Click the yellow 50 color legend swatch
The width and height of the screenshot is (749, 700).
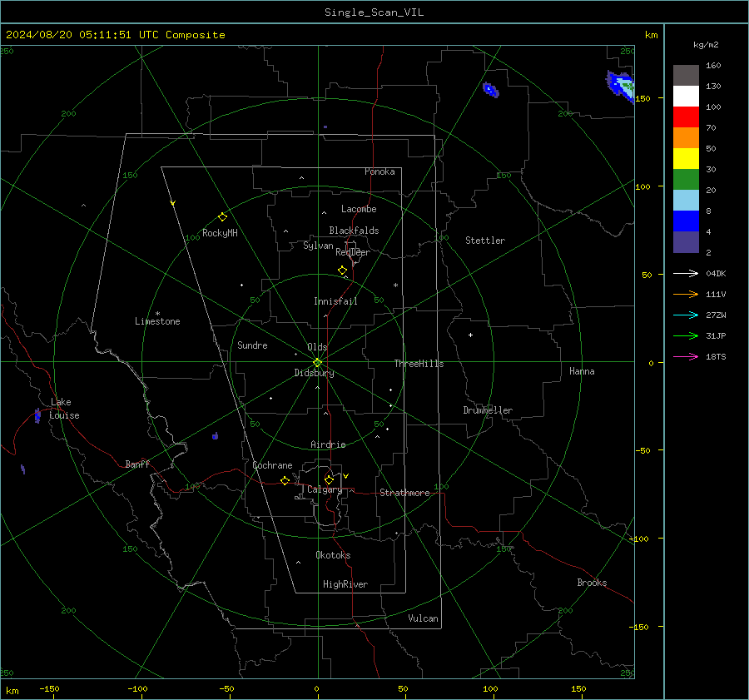click(x=686, y=159)
